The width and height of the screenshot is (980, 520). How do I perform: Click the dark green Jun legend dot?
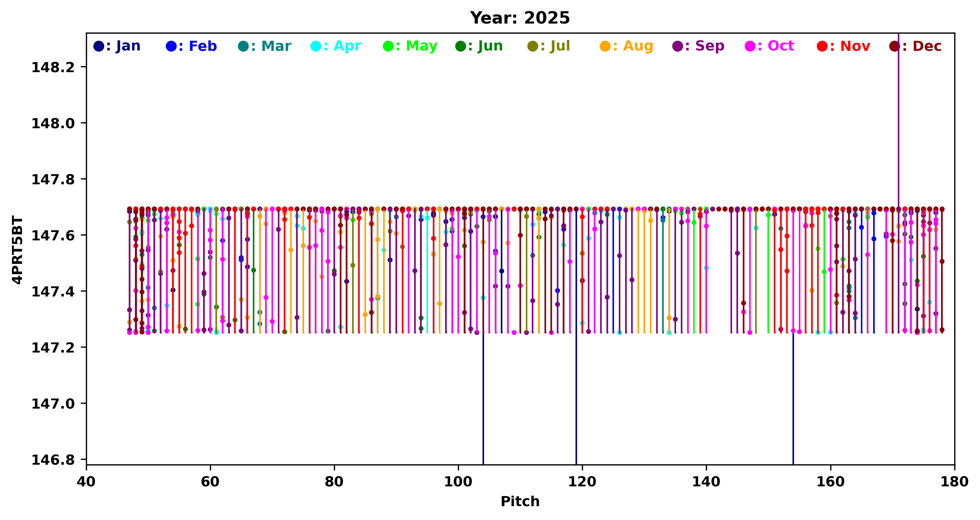pyautogui.click(x=460, y=46)
